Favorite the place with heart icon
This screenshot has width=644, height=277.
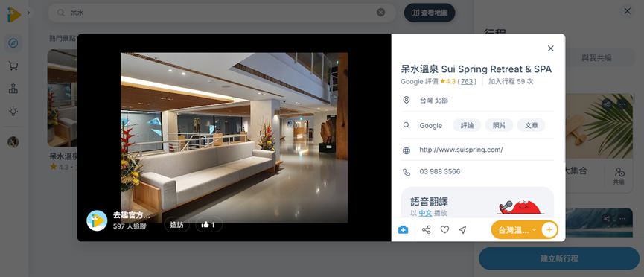(x=444, y=230)
